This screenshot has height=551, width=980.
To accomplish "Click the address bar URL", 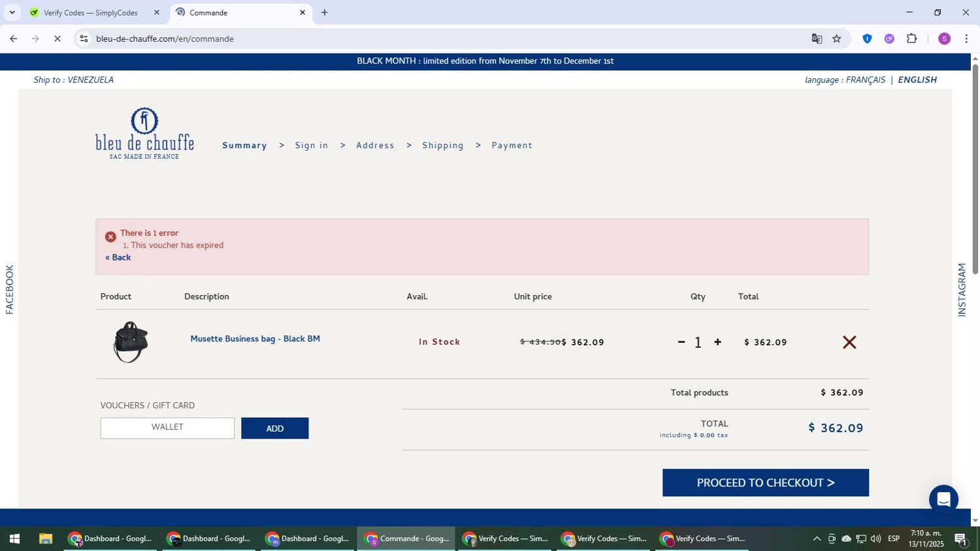I will pos(165,39).
